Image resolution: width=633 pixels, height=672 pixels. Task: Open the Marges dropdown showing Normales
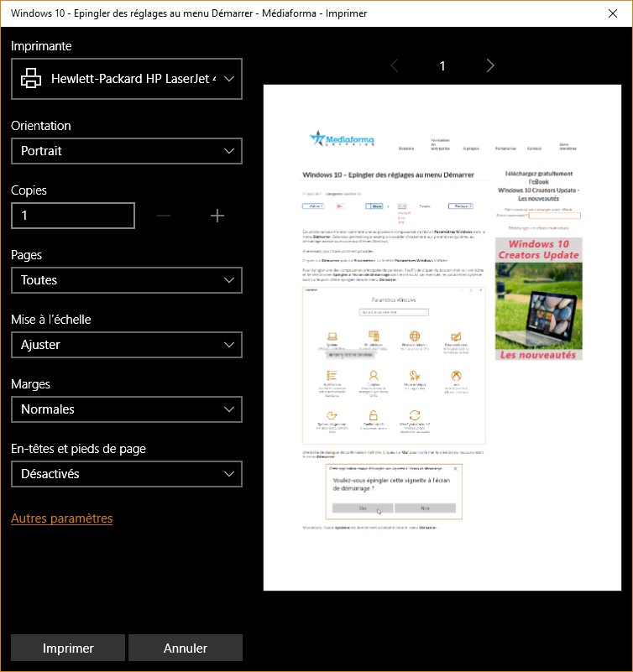(127, 409)
